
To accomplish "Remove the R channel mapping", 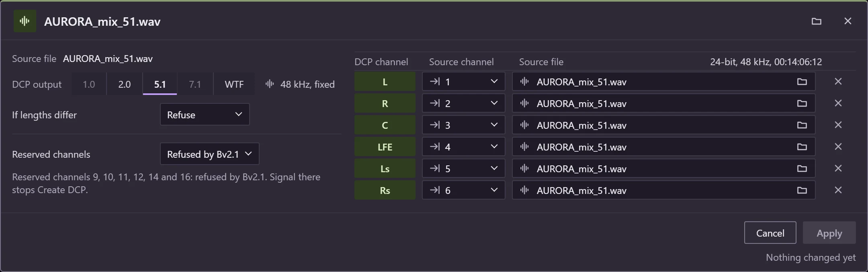I will point(838,103).
